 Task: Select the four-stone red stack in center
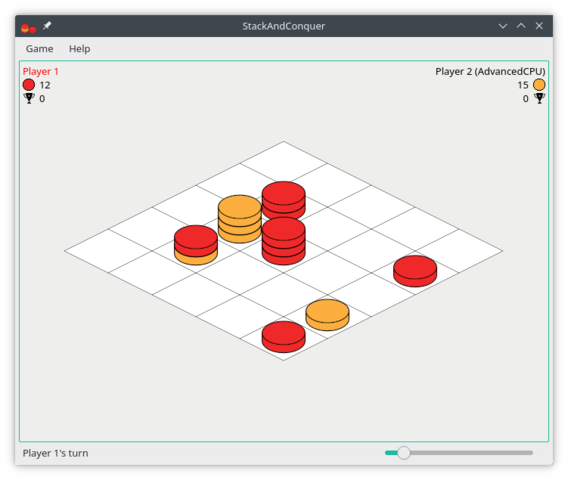tap(283, 241)
